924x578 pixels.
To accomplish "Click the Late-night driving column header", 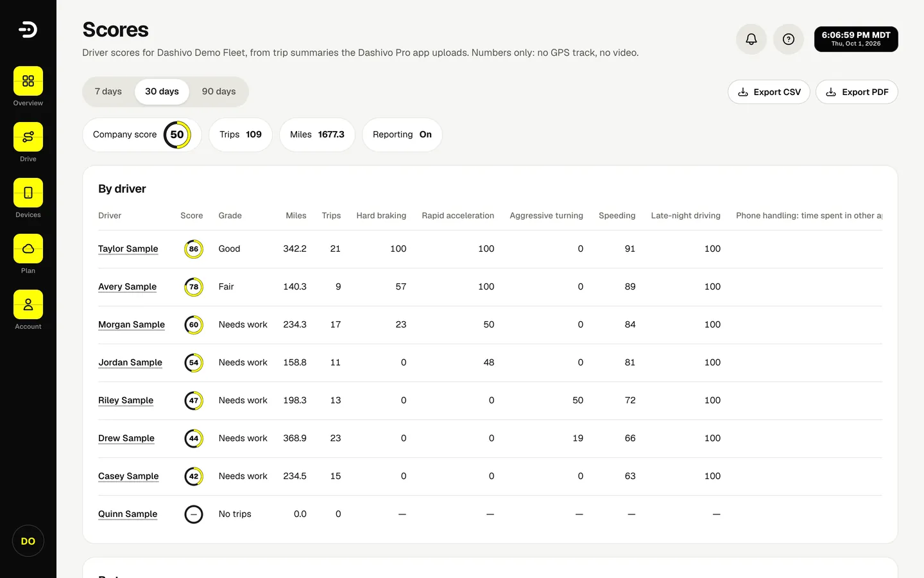I will tap(685, 216).
